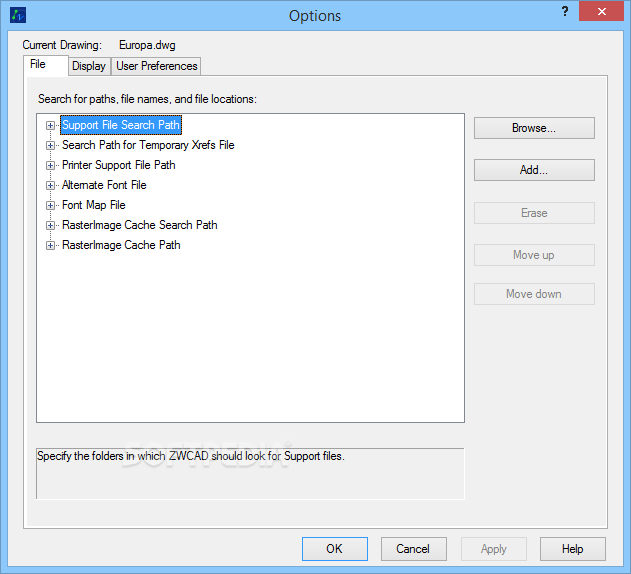
Task: Open Help from the bottom button
Action: [573, 549]
